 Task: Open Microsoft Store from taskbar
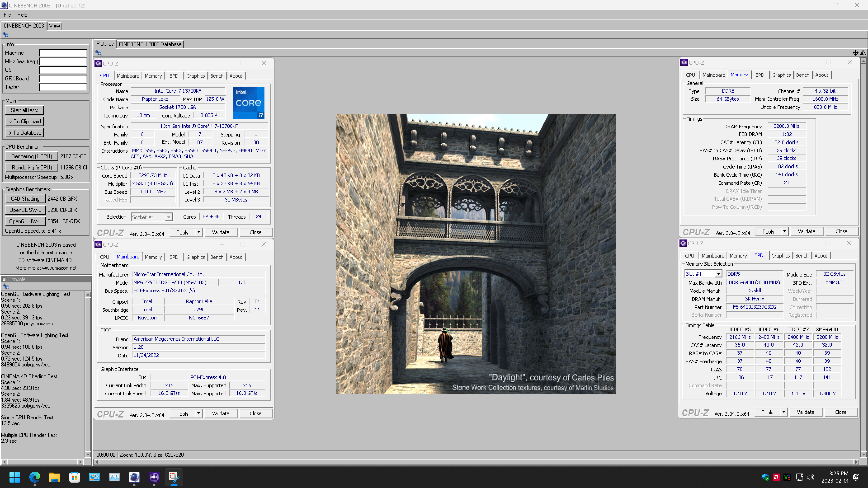(x=74, y=477)
